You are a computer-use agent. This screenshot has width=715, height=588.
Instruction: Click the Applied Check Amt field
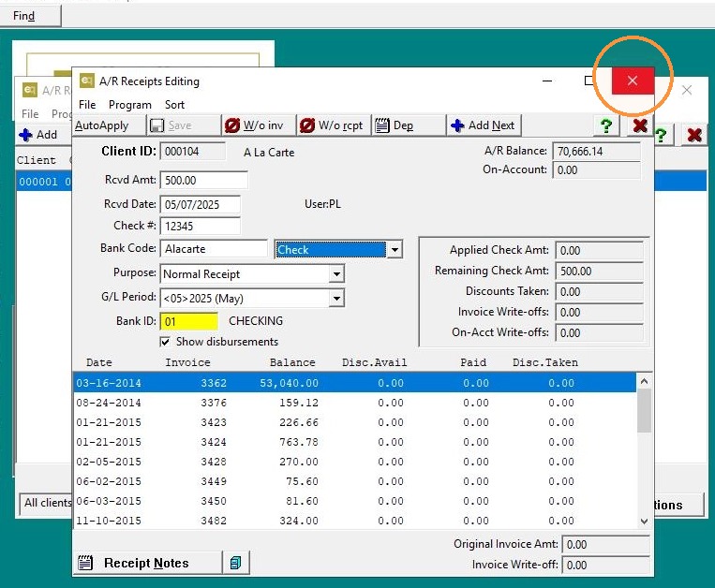click(x=599, y=251)
